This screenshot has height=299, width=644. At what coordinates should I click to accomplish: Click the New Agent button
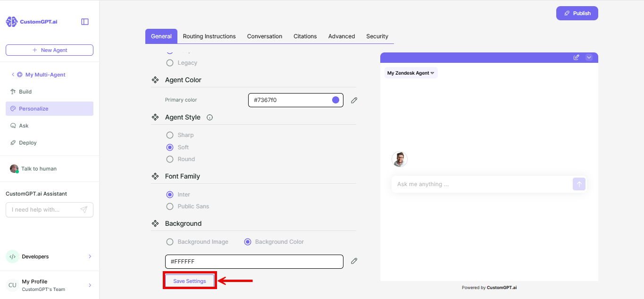pyautogui.click(x=50, y=50)
